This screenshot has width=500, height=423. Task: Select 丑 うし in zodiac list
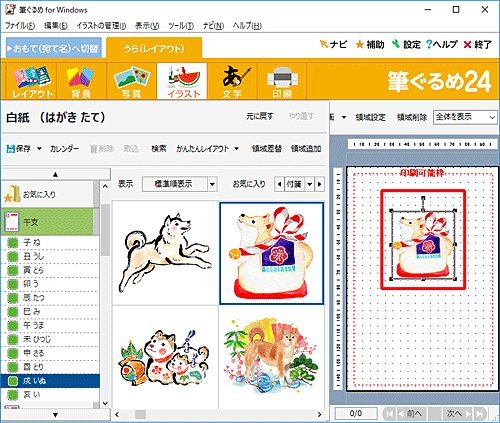(50, 256)
